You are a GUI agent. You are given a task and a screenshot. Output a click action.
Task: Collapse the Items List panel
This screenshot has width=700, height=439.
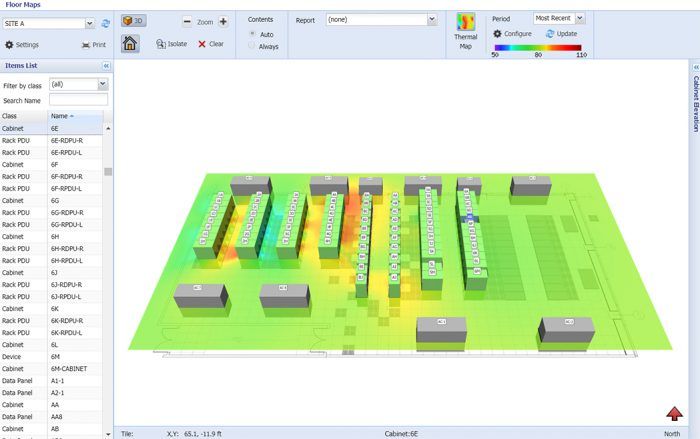click(x=106, y=66)
